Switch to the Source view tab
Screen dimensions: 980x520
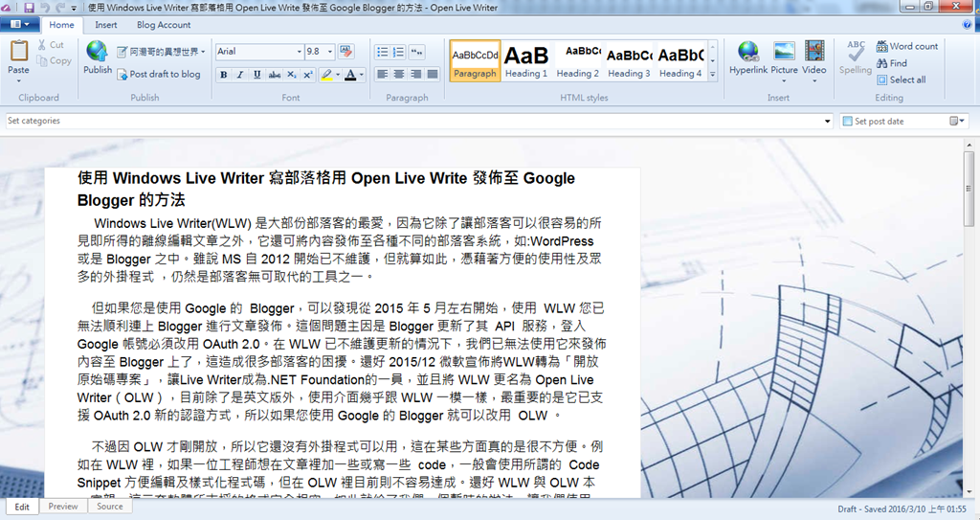coord(109,507)
